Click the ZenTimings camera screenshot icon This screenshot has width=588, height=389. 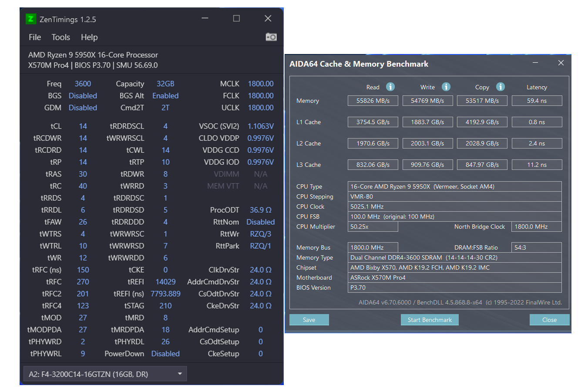pos(271,37)
